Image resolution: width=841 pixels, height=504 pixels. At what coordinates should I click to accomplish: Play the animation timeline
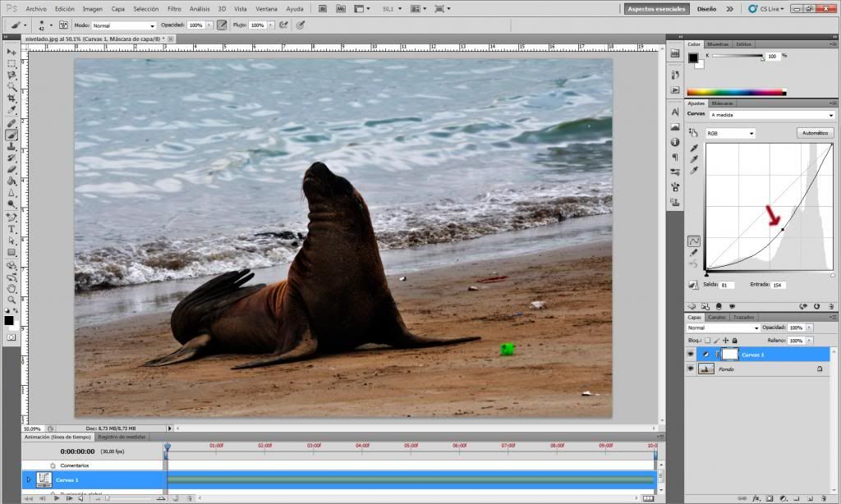pyautogui.click(x=57, y=498)
